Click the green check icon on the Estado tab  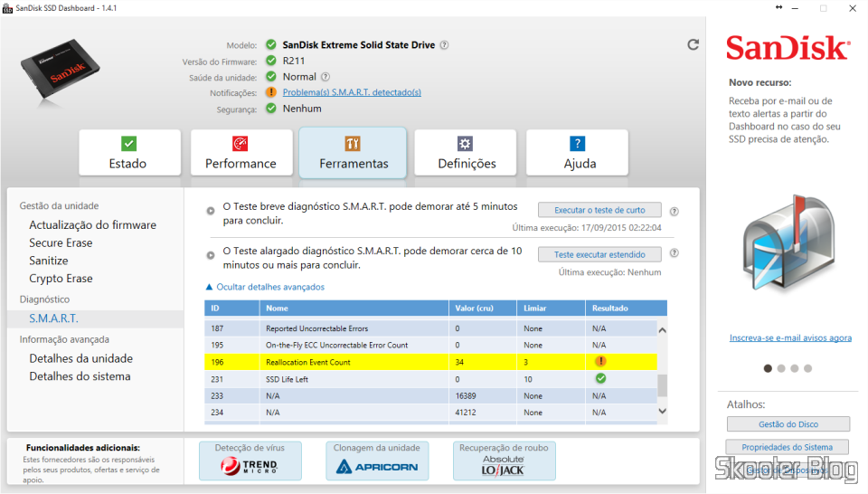tap(128, 144)
